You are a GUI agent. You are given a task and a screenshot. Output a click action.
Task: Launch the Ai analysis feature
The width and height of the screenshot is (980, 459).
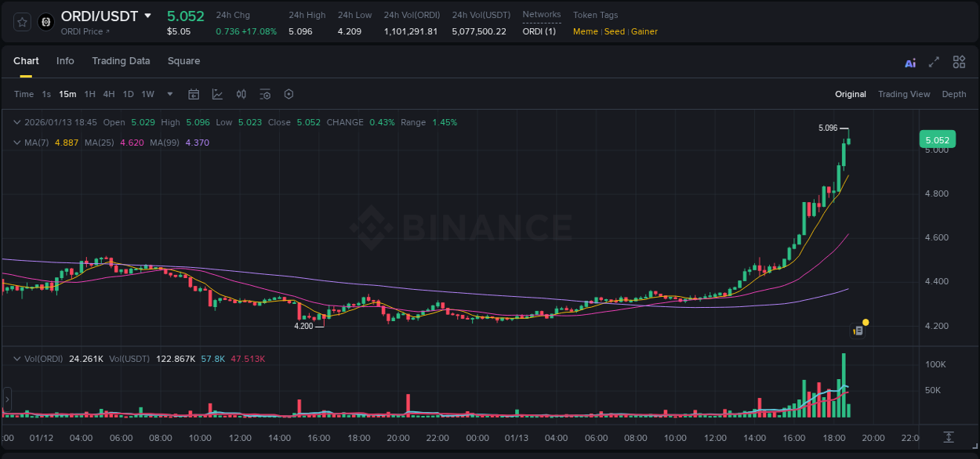pyautogui.click(x=909, y=61)
